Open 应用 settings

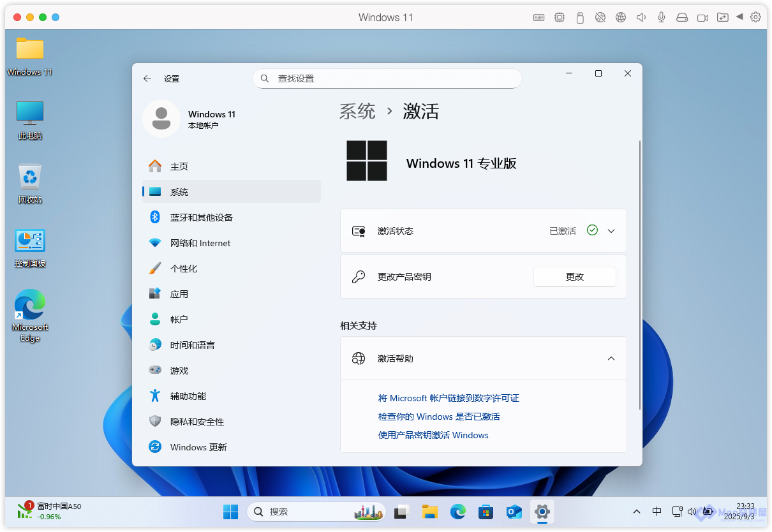[231, 294]
